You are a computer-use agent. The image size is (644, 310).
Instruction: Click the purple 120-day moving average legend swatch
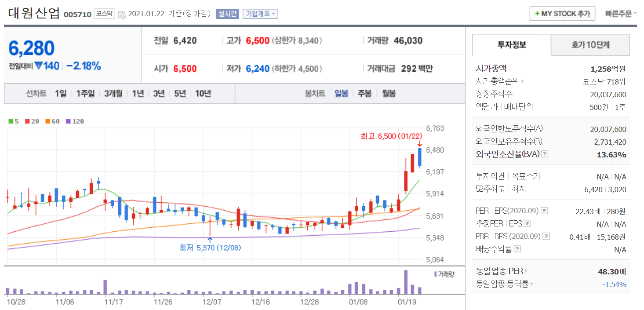pos(68,121)
